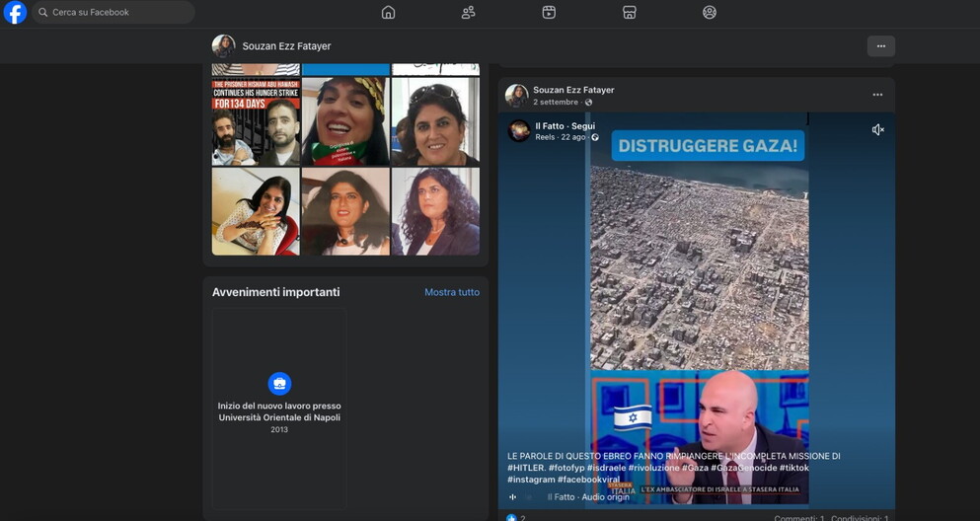Click the 'Cerca su Facebook' search field
Image resolution: width=980 pixels, height=521 pixels.
pos(113,13)
